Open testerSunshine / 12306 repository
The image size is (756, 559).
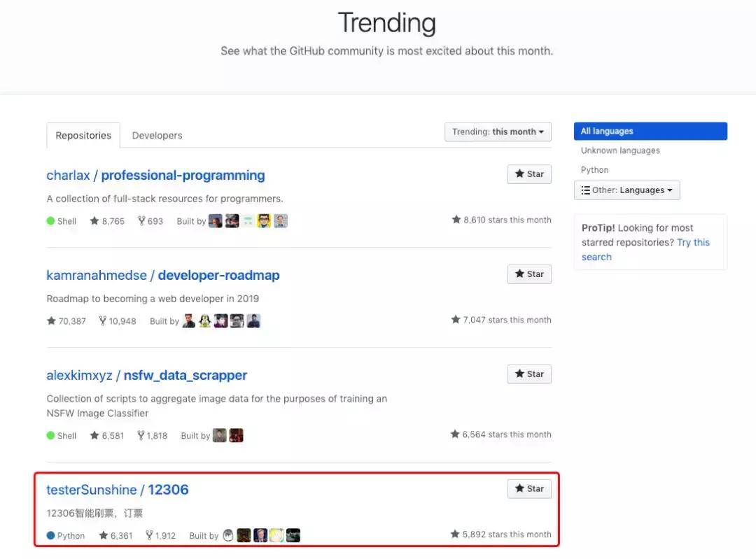[x=117, y=490]
